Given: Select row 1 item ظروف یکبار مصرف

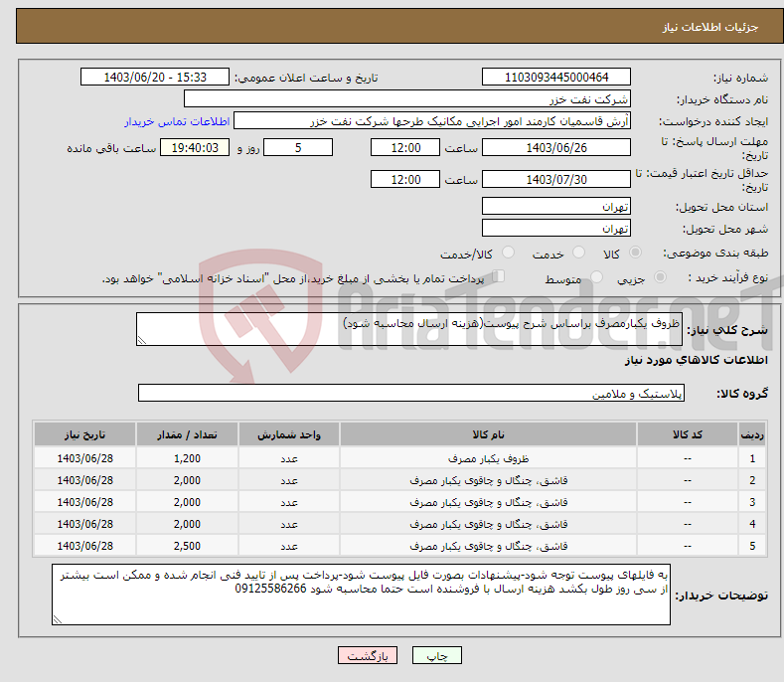Looking at the screenshot, I should coord(488,458).
